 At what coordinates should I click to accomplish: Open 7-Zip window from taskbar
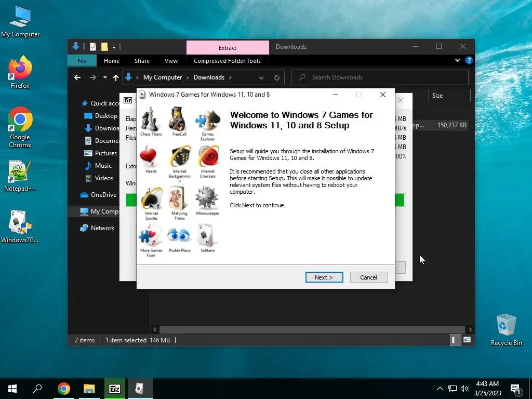[115, 389]
